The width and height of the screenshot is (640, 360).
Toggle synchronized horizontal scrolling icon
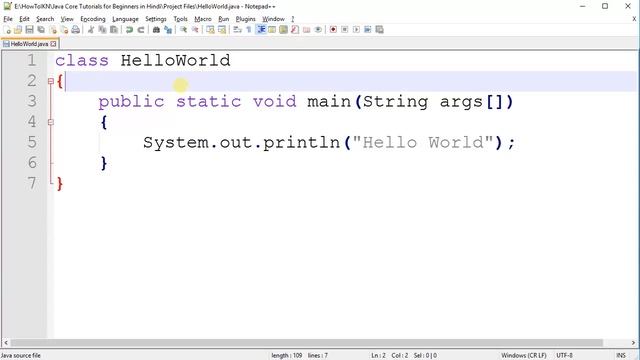[222, 30]
